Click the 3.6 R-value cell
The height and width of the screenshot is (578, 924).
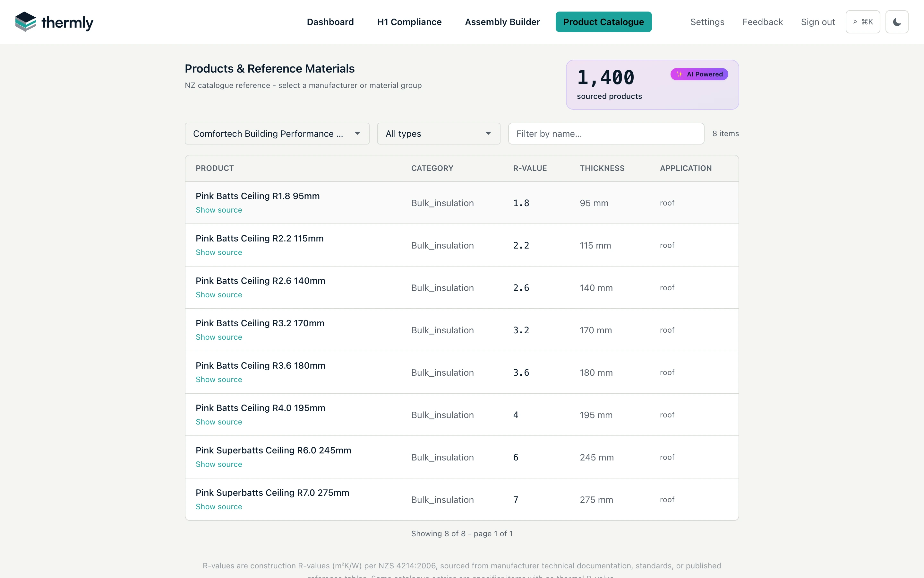[521, 373]
